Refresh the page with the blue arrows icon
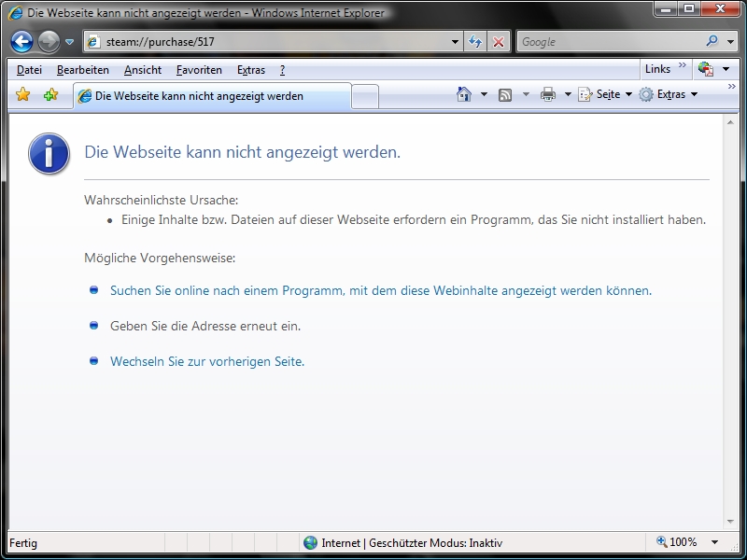The width and height of the screenshot is (747, 560). [475, 42]
